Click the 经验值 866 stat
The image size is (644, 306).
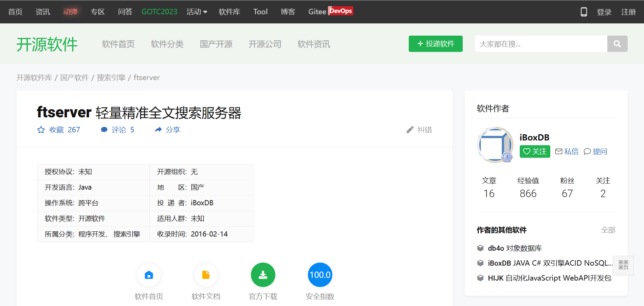click(x=528, y=187)
